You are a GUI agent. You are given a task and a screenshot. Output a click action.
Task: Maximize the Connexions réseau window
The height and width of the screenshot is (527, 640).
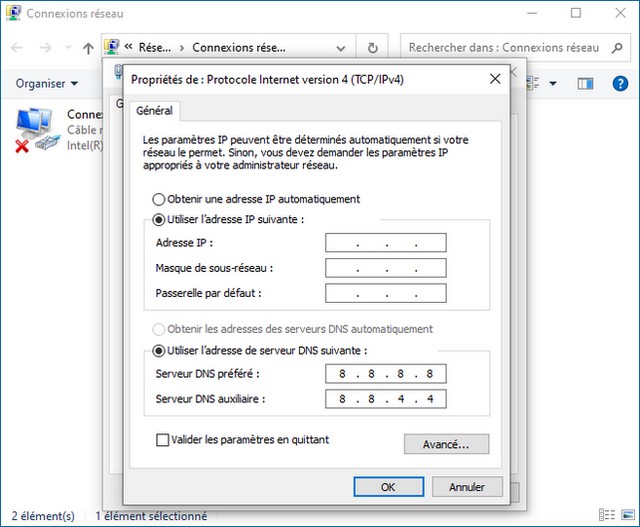click(576, 13)
